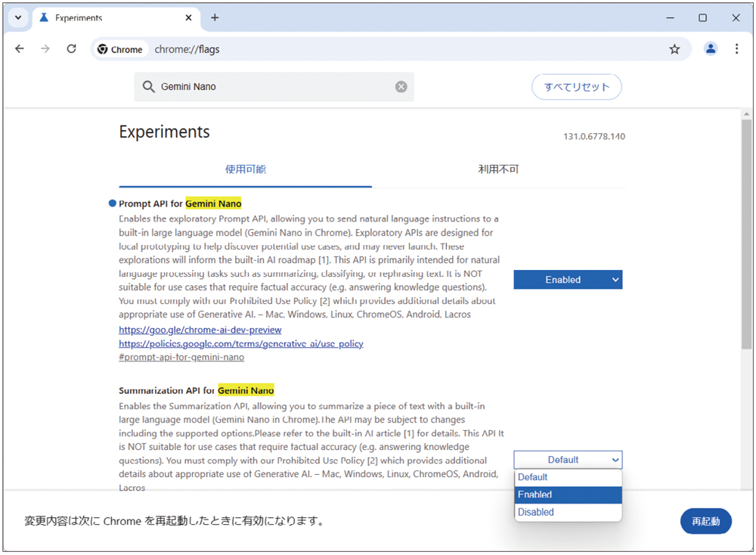Screen dimensions: 756x555
Task: Clear the search box via the X icon
Action: (401, 86)
